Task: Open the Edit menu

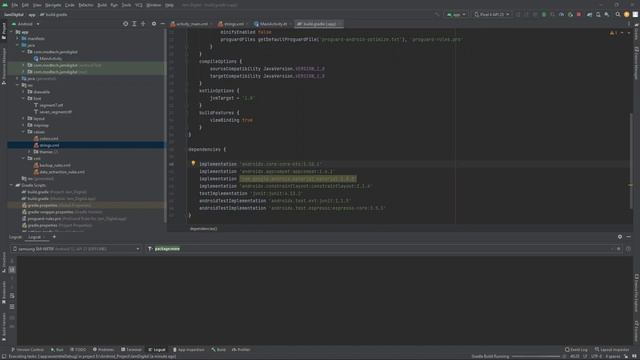Action: click(25, 5)
